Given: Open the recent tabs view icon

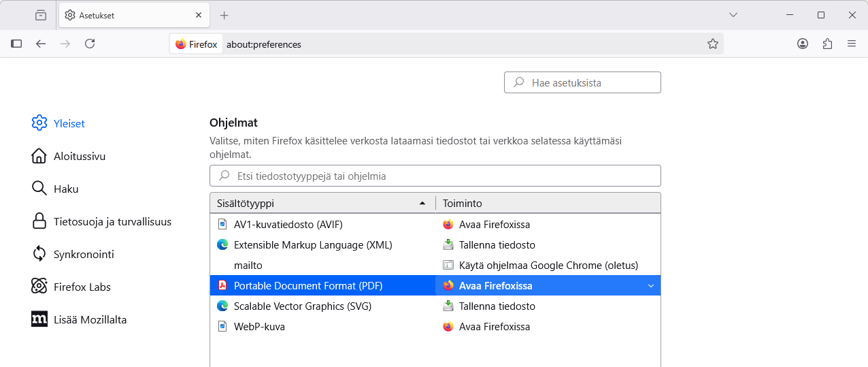Looking at the screenshot, I should pyautogui.click(x=41, y=15).
